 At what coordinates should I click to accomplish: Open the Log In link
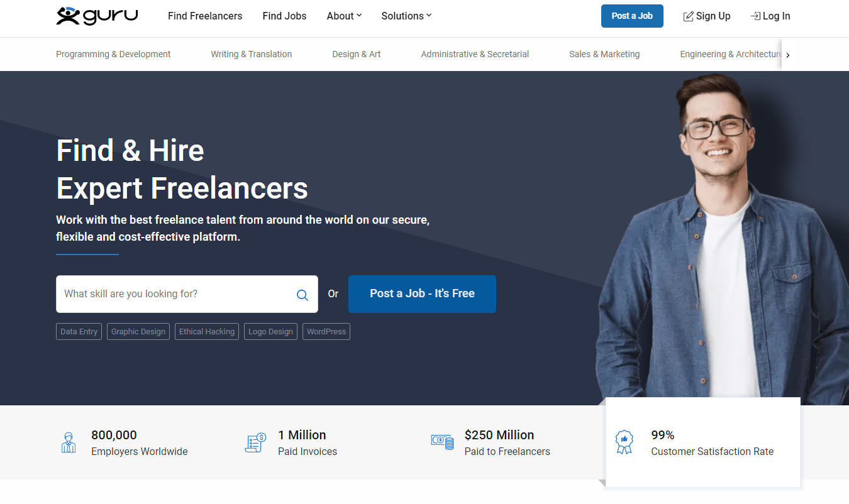click(x=770, y=16)
